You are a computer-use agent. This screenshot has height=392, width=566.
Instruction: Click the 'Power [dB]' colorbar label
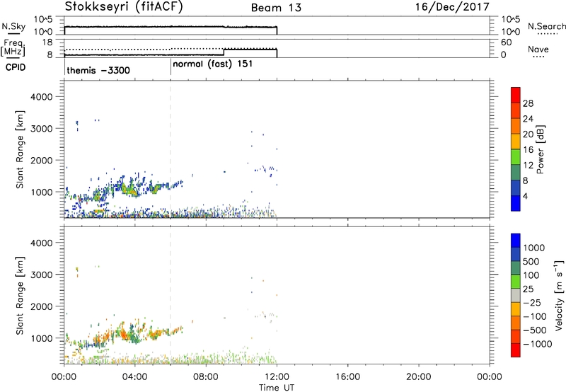tap(541, 149)
